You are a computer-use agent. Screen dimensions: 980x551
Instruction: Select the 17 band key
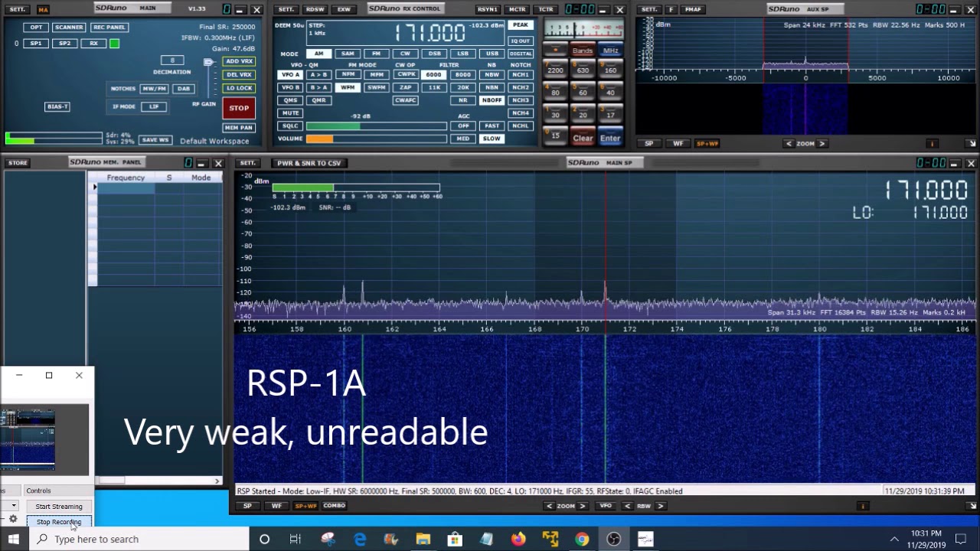click(610, 115)
